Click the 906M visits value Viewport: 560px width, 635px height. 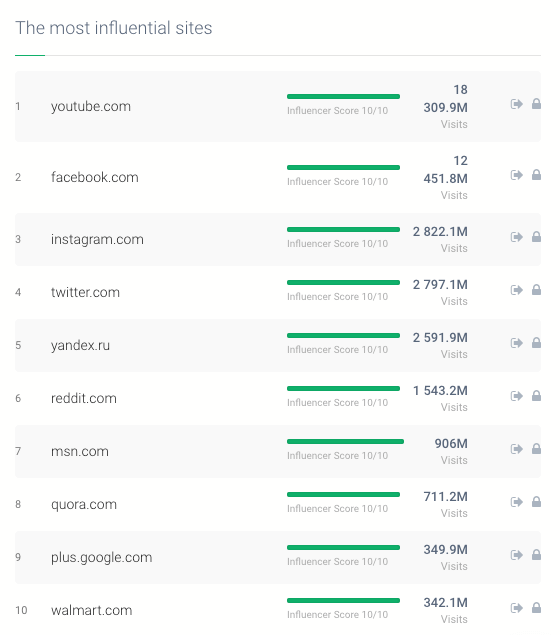[451, 444]
